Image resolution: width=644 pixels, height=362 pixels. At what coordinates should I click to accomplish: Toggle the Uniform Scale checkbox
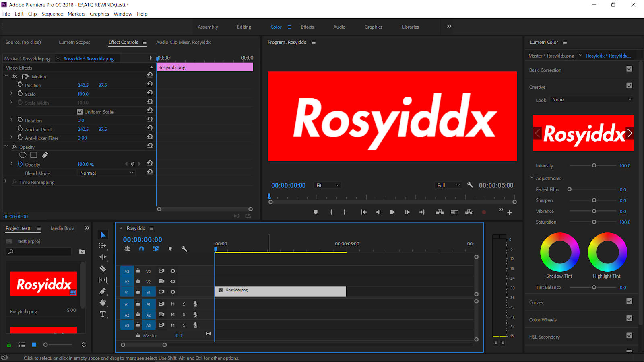[80, 112]
